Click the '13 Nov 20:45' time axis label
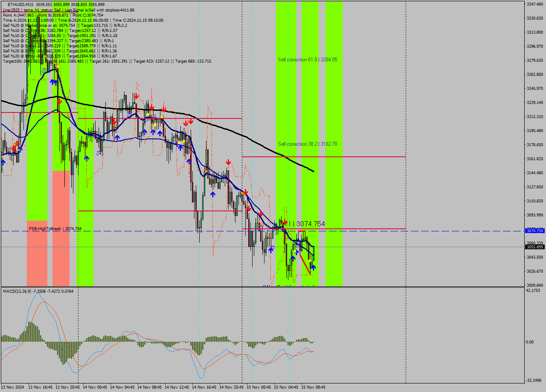This screenshot has height=392, width=546. pyautogui.click(x=68, y=387)
